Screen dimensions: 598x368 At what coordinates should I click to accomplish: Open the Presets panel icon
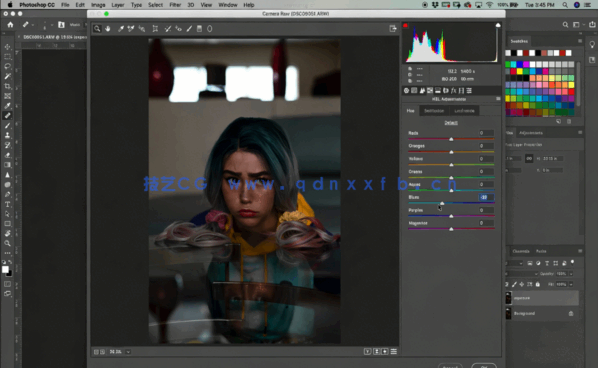469,90
